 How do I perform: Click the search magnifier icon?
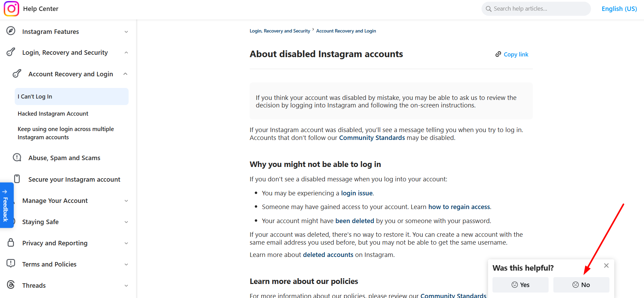pos(489,9)
